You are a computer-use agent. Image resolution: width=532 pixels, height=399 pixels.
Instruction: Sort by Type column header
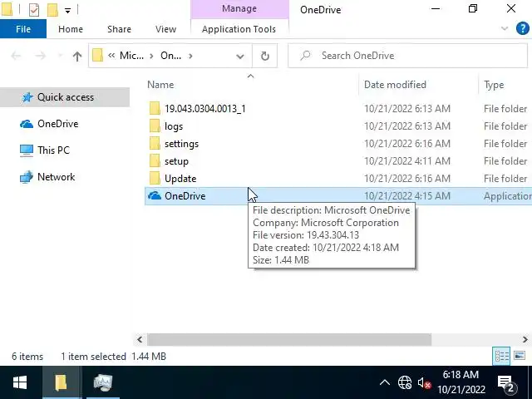pos(494,85)
